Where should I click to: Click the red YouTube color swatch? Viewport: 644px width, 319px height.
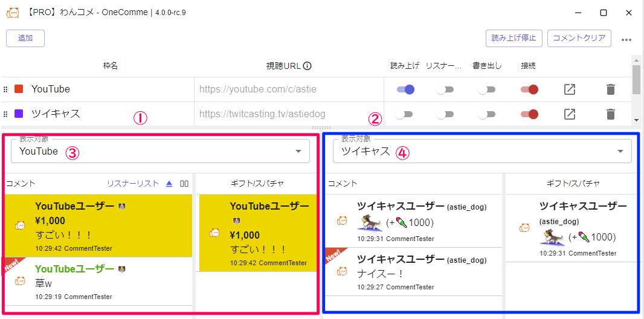[19, 89]
